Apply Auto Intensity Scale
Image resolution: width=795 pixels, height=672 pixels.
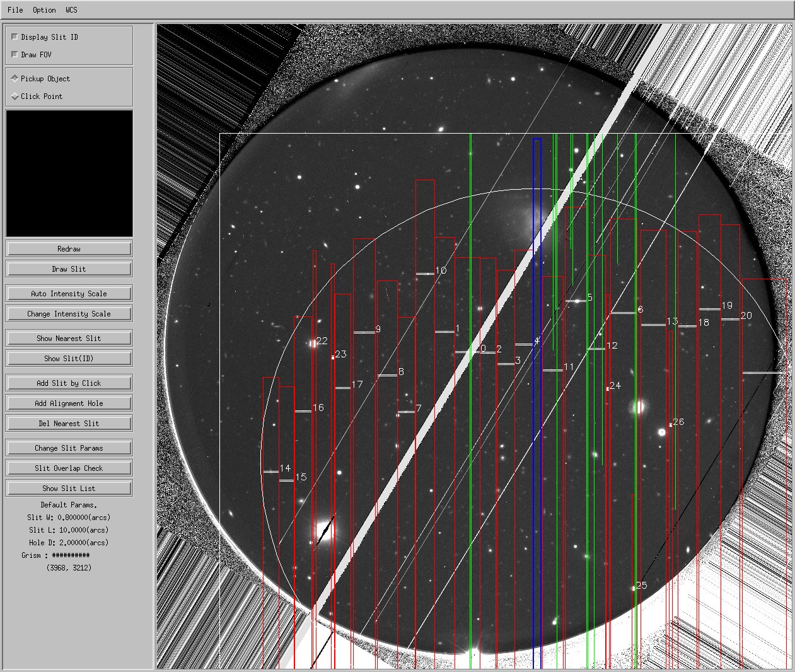(x=69, y=294)
